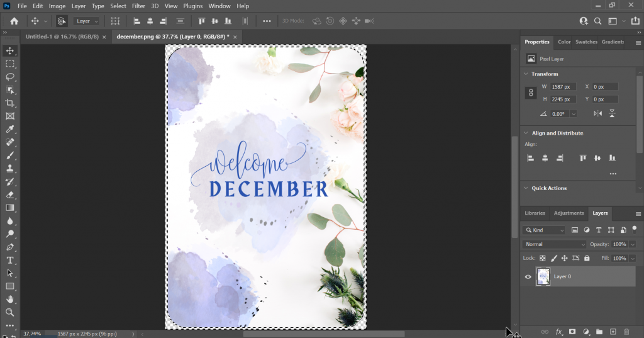Toggle lock position
This screenshot has height=338, width=644.
coord(565,258)
